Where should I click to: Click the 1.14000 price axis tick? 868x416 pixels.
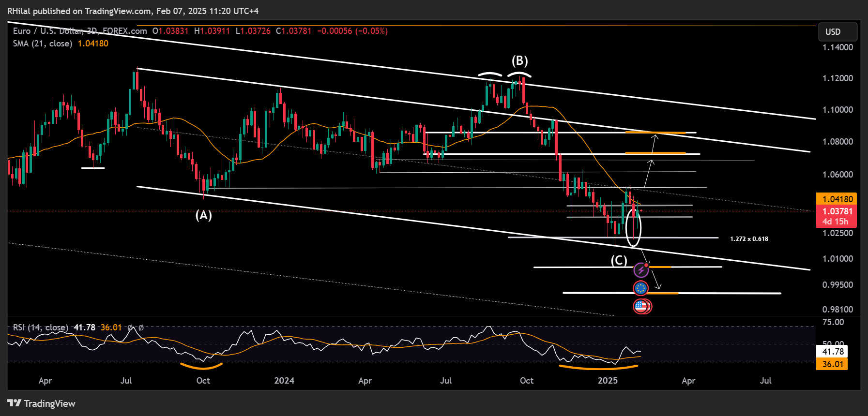pos(838,47)
